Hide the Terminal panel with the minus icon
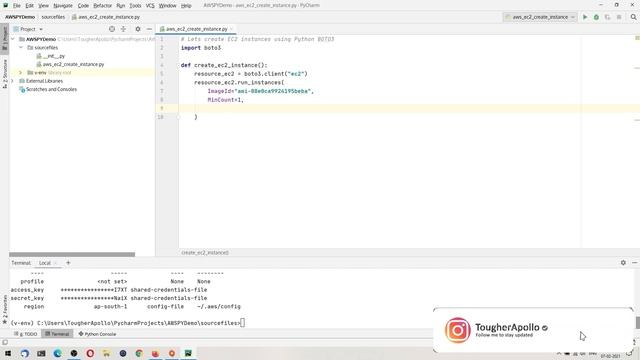Screen dimensions: 640x360 pos(634,263)
